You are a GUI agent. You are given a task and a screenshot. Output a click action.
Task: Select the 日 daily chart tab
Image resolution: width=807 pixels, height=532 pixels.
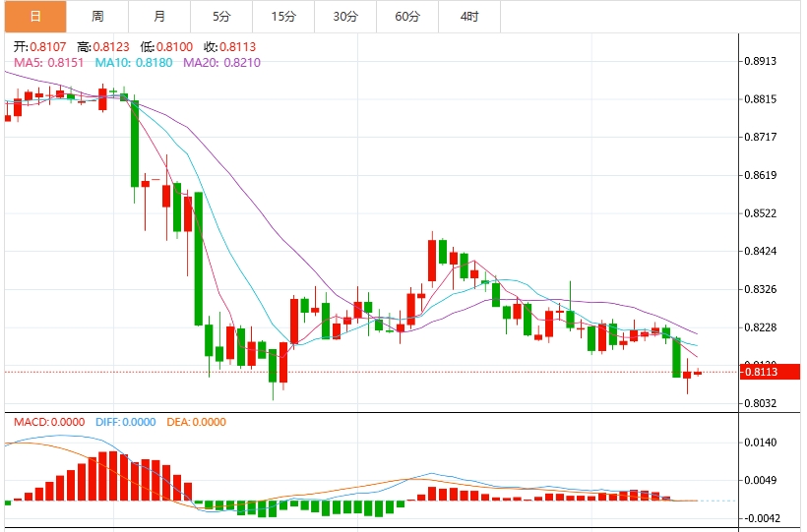click(x=35, y=17)
